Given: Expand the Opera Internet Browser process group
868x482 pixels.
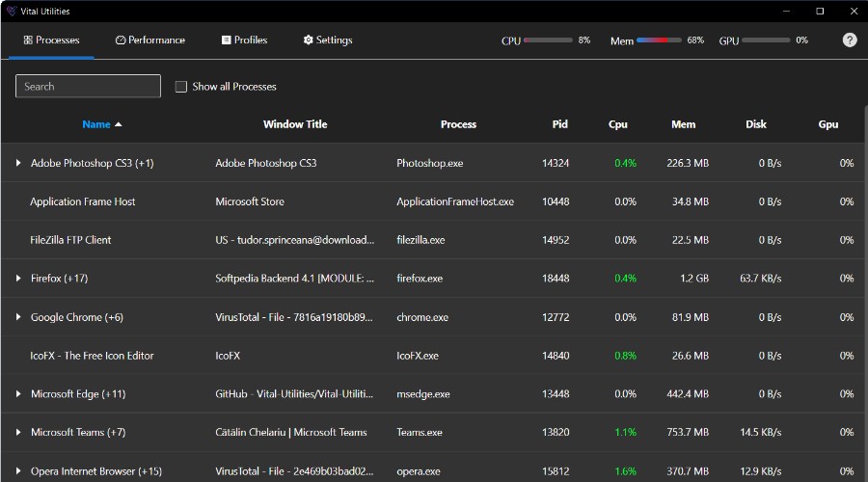Looking at the screenshot, I should pos(18,471).
